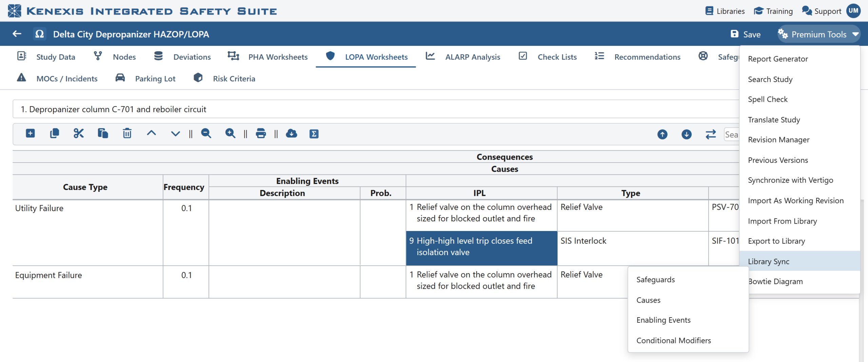
Task: Click the Kenexis logo icon
Action: (14, 11)
